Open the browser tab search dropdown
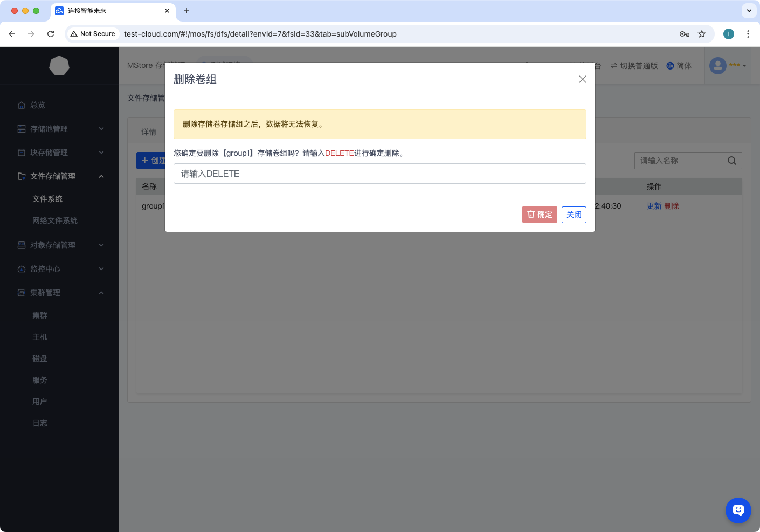 coord(749,11)
